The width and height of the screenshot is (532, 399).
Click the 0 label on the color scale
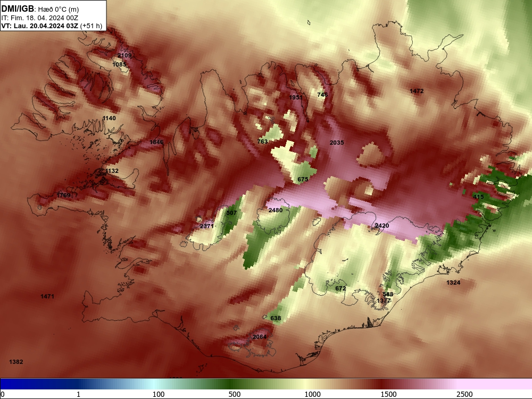(x=3, y=394)
